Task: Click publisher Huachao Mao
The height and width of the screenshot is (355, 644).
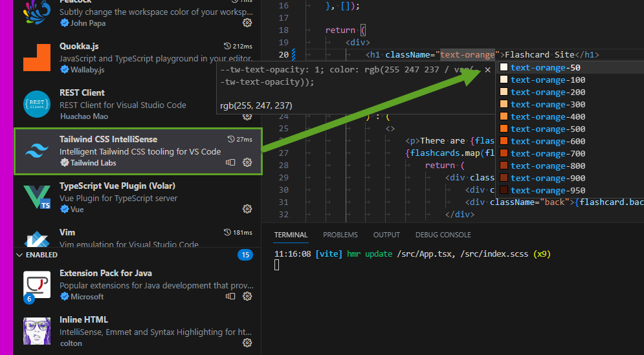Action: click(84, 116)
